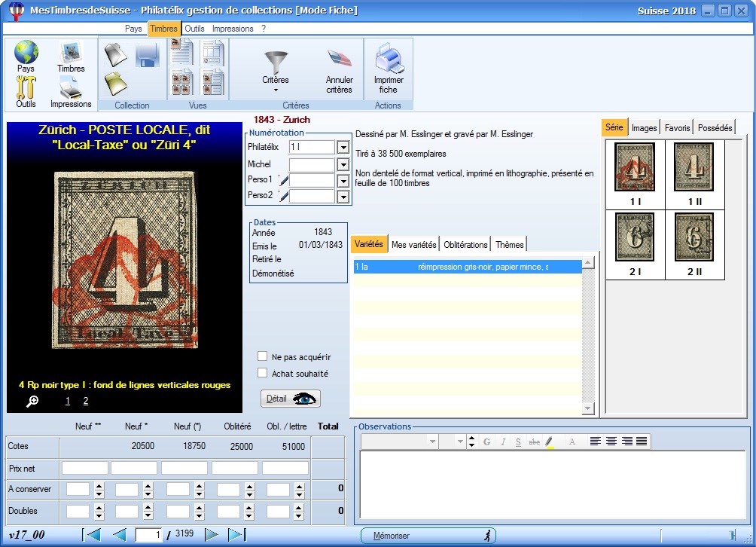Click the magnifier zoom icon under the stamp

32,401
